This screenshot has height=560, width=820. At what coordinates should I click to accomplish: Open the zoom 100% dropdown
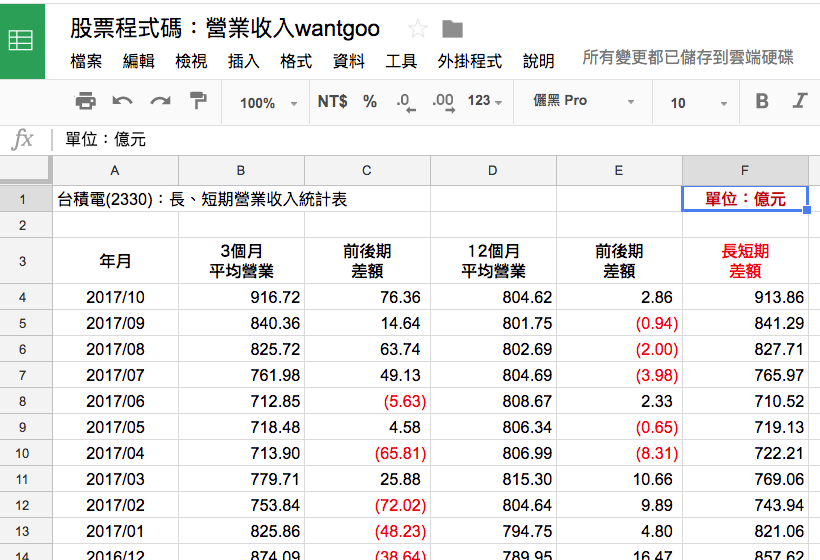tap(268, 102)
